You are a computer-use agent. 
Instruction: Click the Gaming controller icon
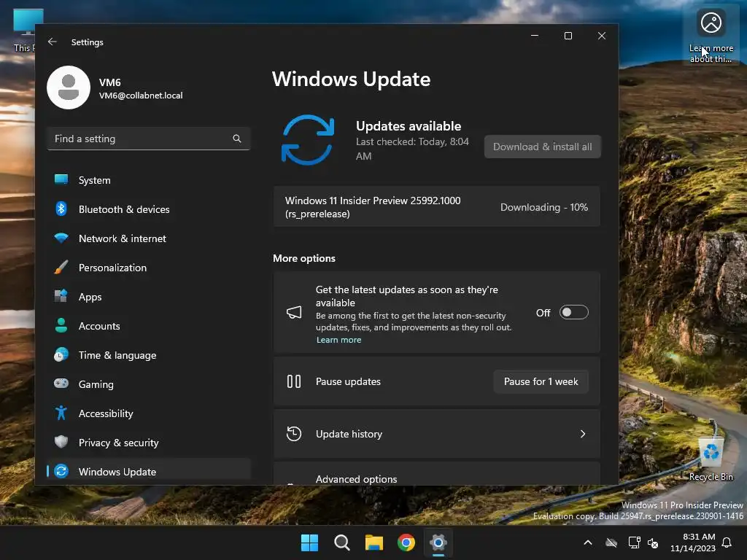(x=61, y=384)
